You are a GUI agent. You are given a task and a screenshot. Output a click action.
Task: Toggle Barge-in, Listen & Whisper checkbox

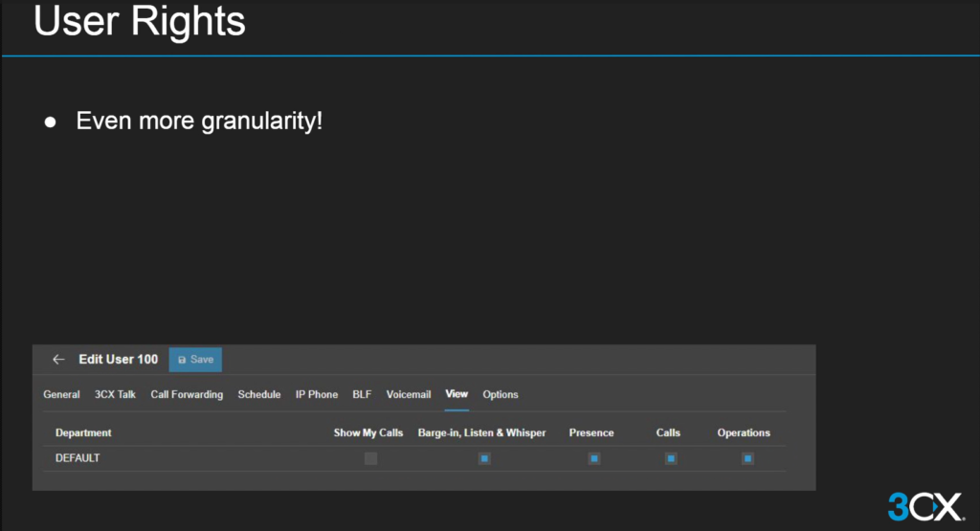(x=484, y=459)
